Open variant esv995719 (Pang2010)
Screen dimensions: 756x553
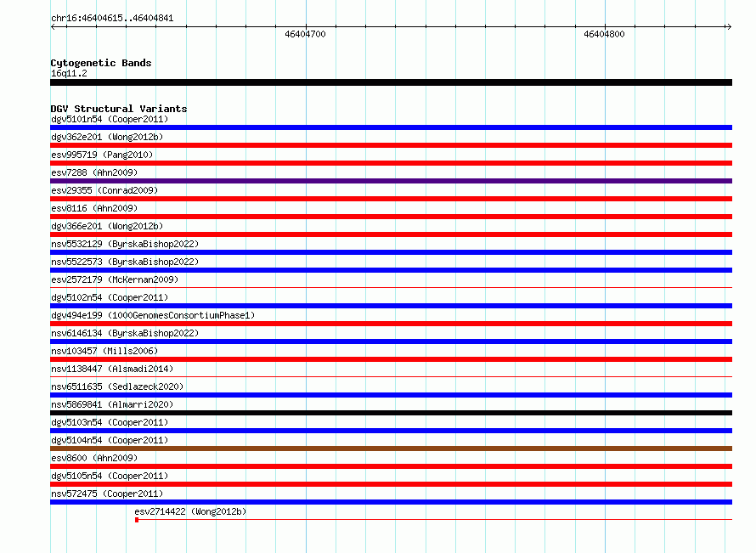pos(102,155)
